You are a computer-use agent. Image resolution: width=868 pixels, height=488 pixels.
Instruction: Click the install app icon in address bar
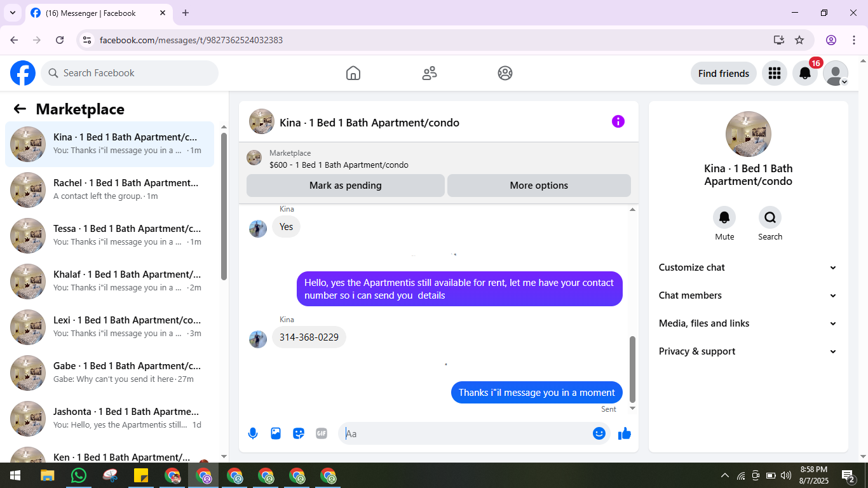tap(779, 40)
